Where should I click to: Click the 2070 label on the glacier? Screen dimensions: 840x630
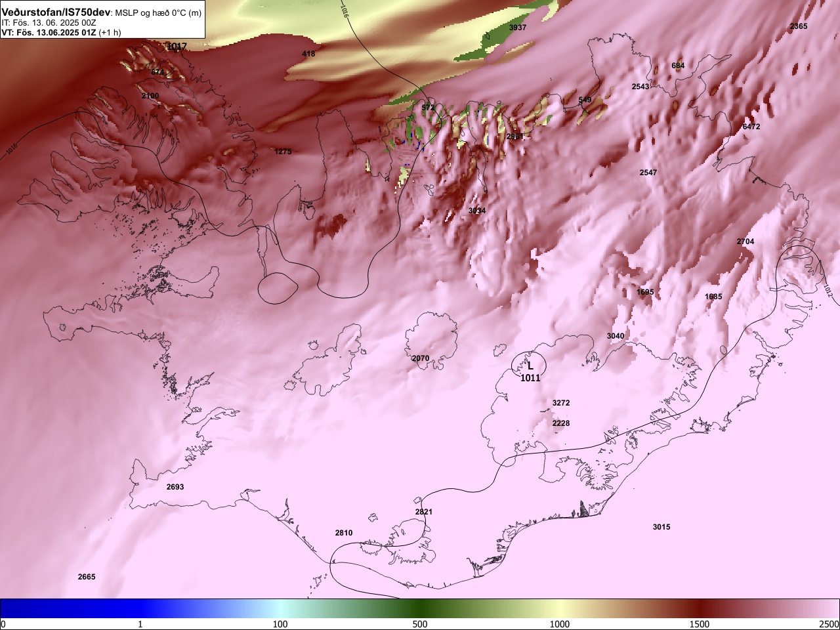click(x=420, y=358)
